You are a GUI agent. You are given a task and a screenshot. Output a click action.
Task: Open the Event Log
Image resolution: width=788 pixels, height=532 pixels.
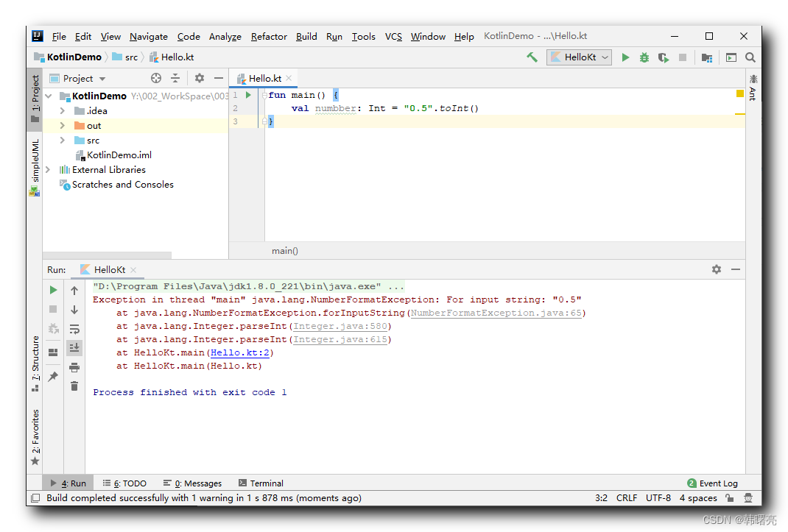[x=713, y=483]
